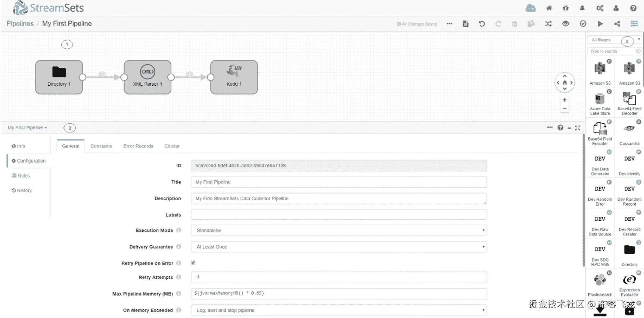Open help icon in properties panel
Screen dimensions: 644x318
pyautogui.click(x=560, y=128)
